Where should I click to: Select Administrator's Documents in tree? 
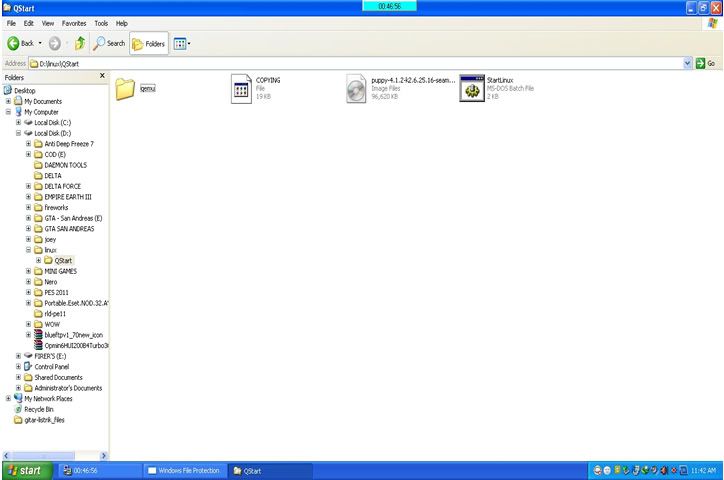68,388
